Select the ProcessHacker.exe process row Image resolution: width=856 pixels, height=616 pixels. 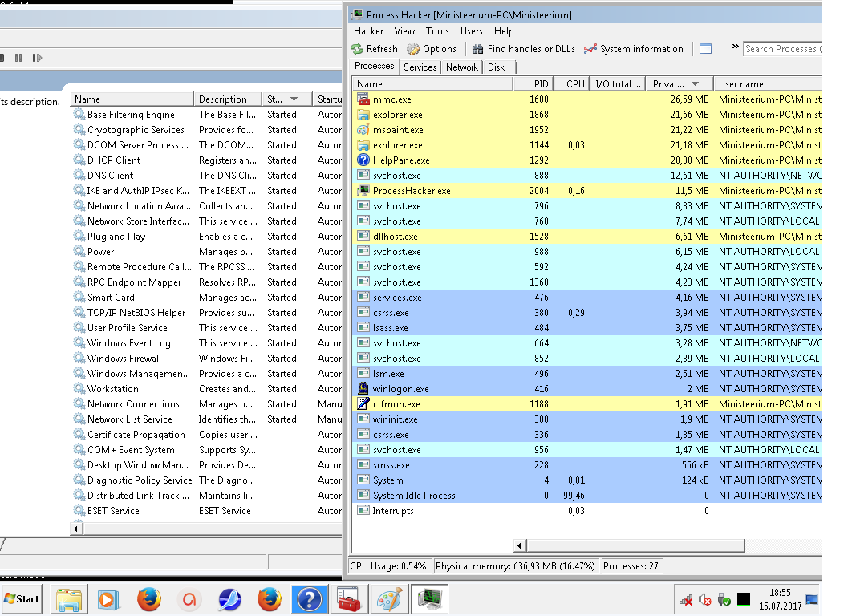pos(412,191)
